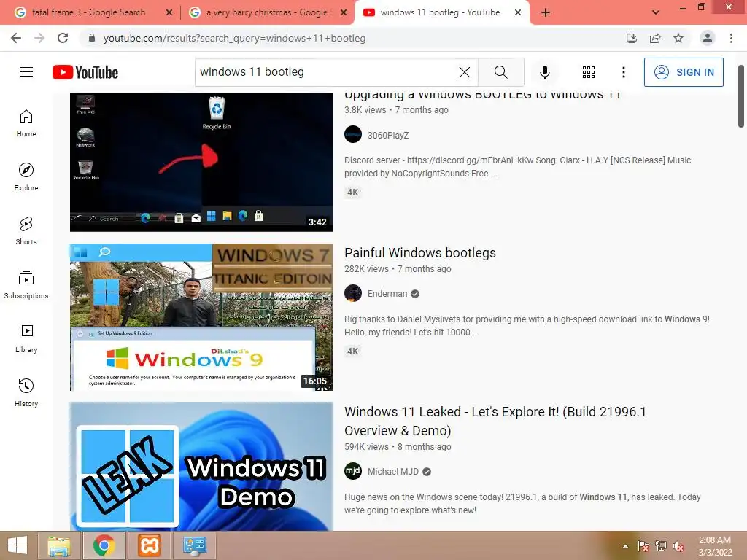Switch to 'a very barry christmas' tab
The width and height of the screenshot is (747, 560).
tap(267, 12)
